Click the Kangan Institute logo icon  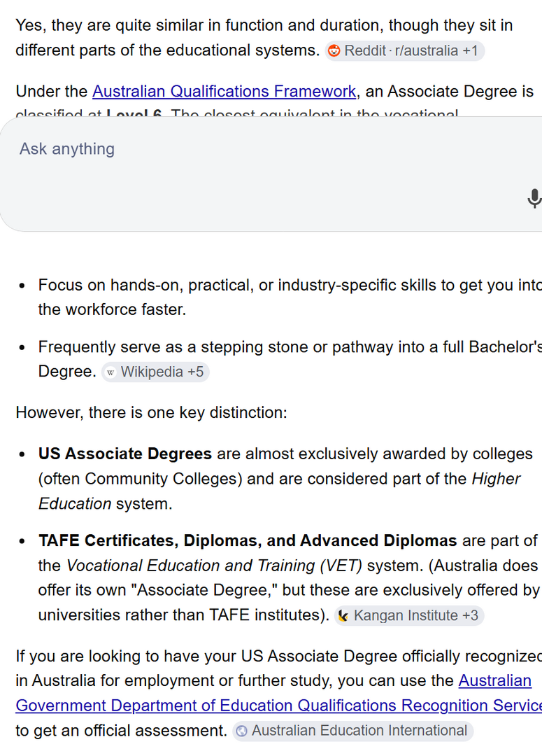coord(343,616)
